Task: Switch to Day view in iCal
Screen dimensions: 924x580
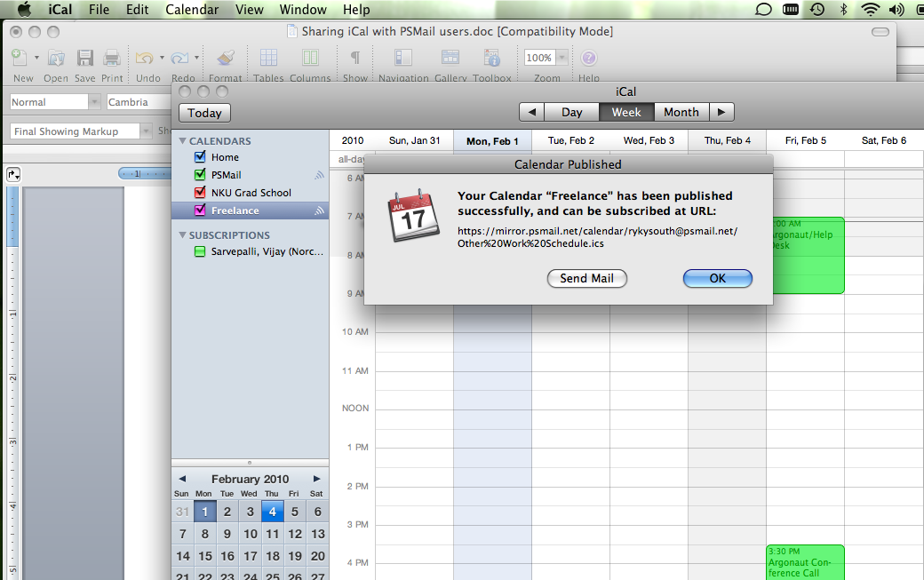Action: (x=571, y=112)
